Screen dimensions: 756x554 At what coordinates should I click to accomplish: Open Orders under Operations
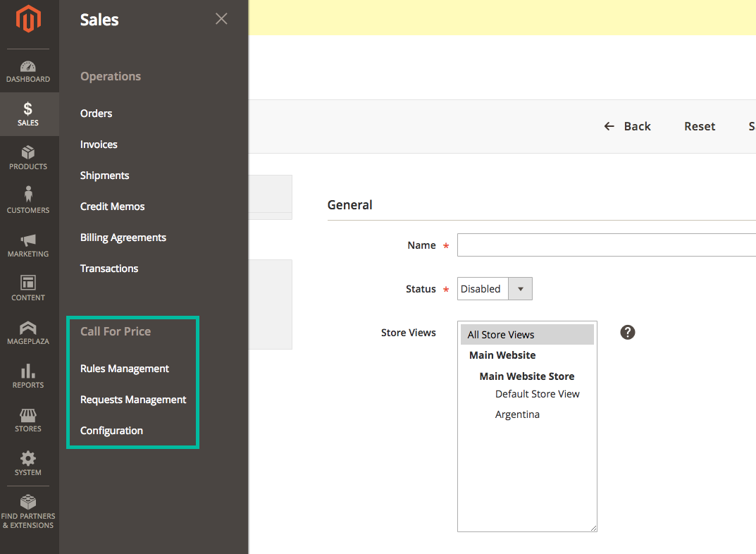96,113
